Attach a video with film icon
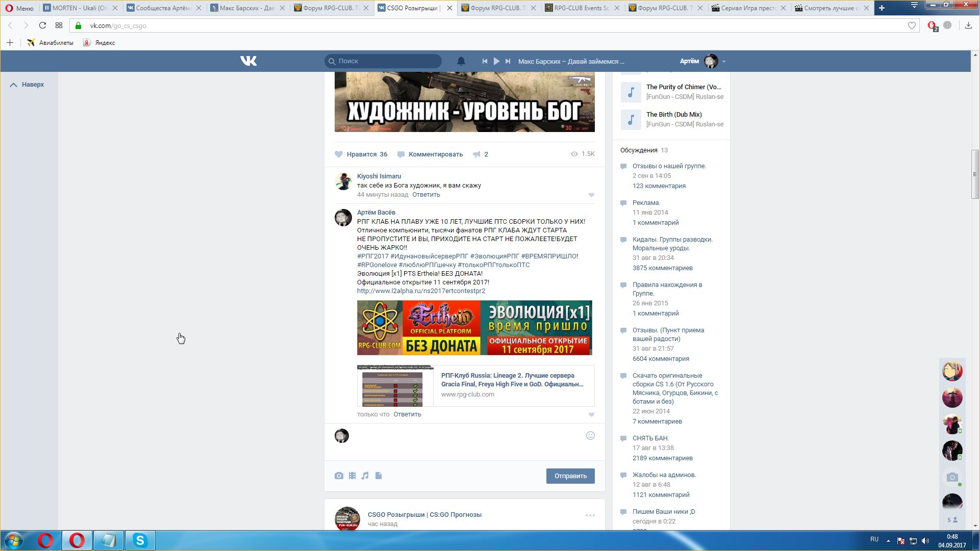The height and width of the screenshot is (551, 980). [352, 476]
